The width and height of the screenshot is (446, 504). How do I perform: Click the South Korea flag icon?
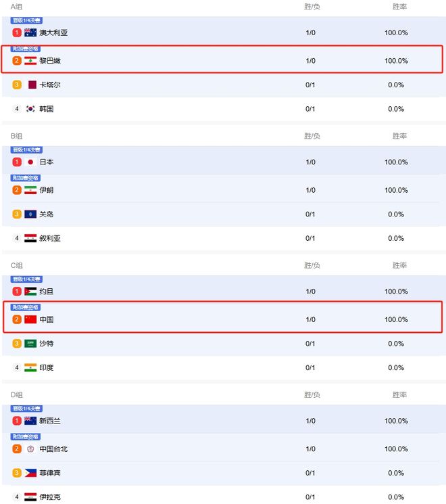(30, 109)
